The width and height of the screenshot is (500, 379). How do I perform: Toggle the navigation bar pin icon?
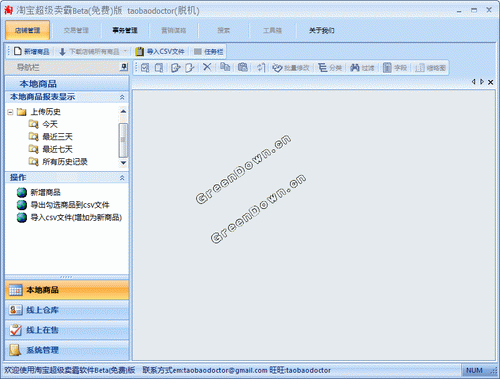[x=124, y=67]
